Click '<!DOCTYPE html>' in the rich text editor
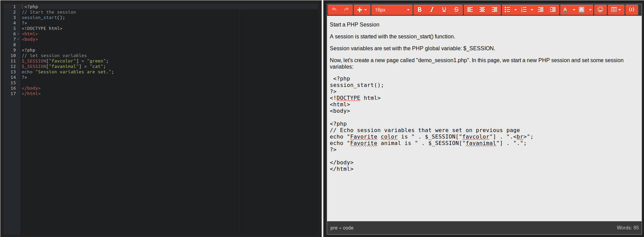Viewport: 644px width, 237px height. (x=355, y=98)
